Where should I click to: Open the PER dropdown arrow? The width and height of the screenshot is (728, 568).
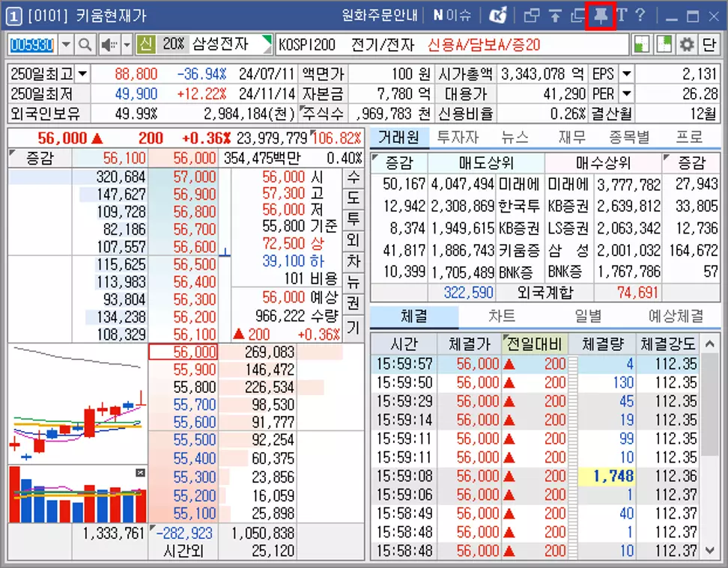pyautogui.click(x=627, y=94)
